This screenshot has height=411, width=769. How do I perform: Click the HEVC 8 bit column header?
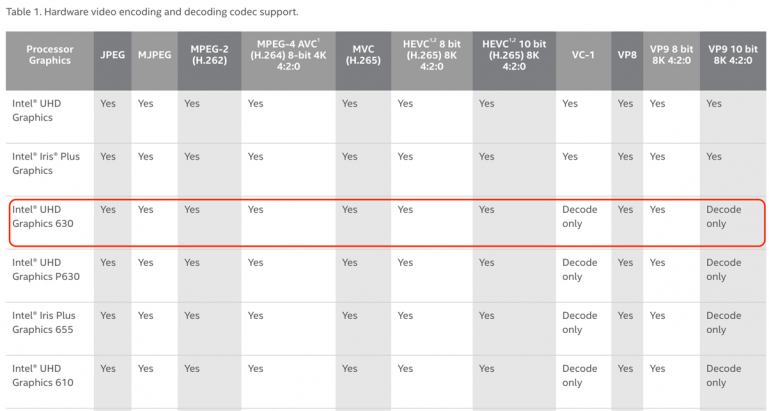pos(430,54)
